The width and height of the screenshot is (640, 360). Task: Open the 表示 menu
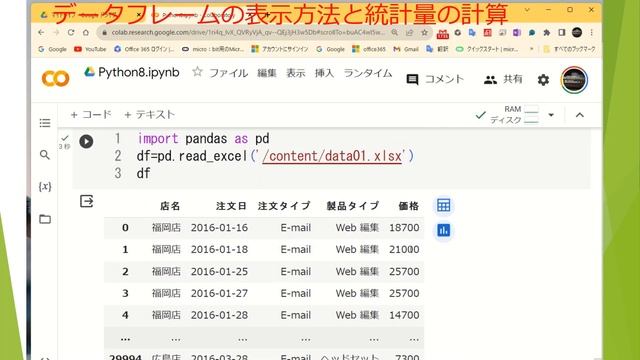click(x=296, y=73)
